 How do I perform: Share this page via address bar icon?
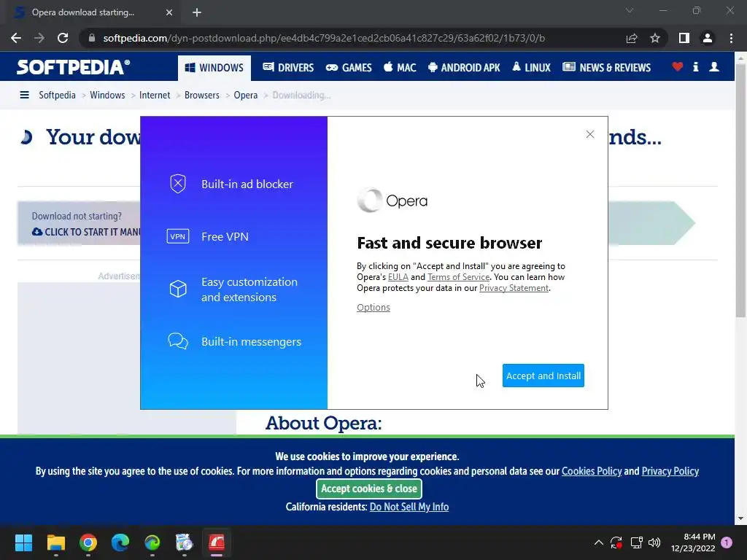632,38
